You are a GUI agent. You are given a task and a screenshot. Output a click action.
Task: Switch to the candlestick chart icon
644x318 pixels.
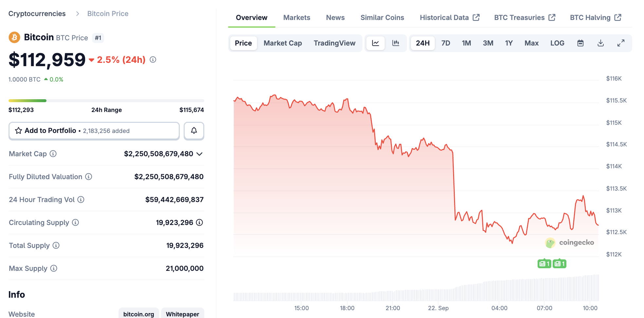[x=396, y=43]
